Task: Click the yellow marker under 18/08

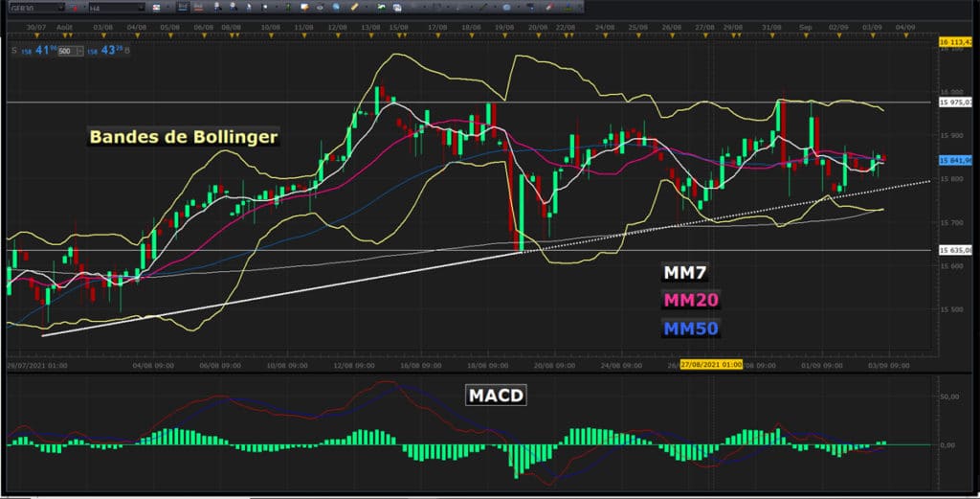Action: (x=472, y=35)
